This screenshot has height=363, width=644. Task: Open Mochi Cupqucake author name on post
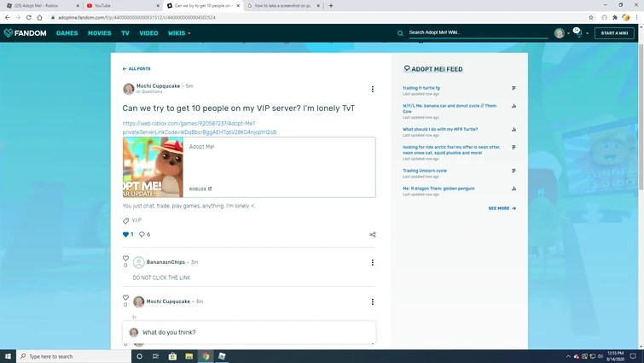click(x=158, y=86)
